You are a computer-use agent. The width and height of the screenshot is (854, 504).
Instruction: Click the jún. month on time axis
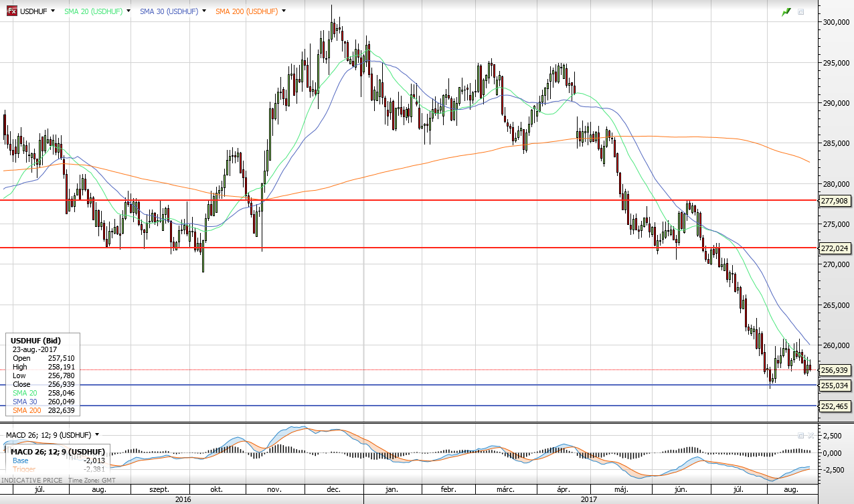(x=681, y=489)
